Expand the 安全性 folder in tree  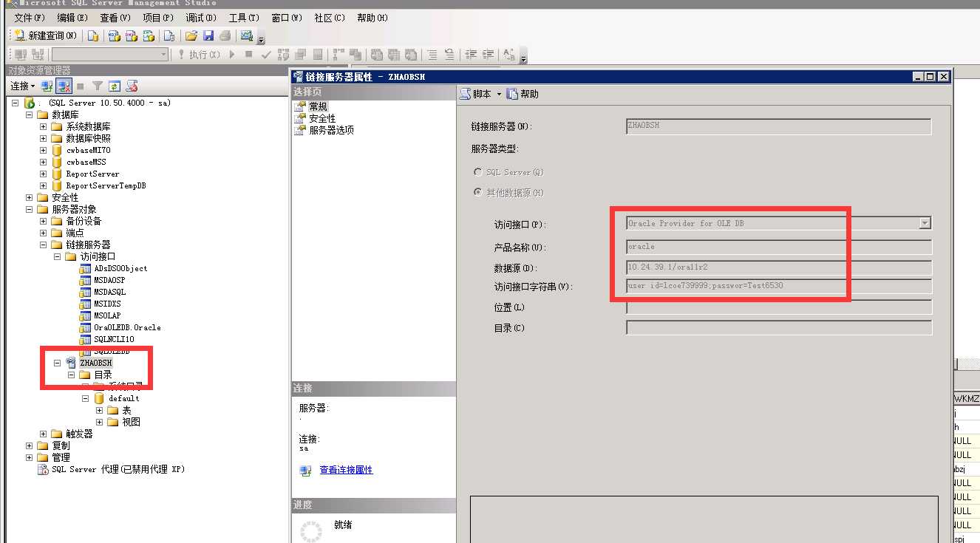30,197
